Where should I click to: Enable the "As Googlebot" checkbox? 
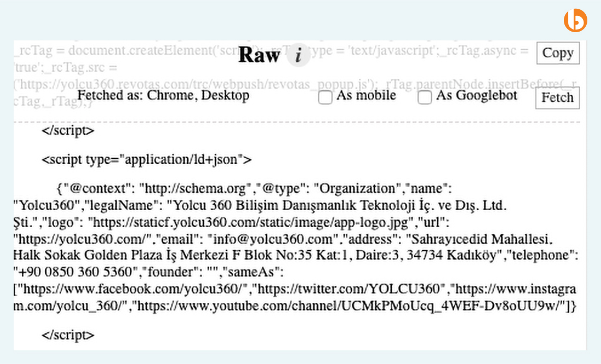pos(425,98)
